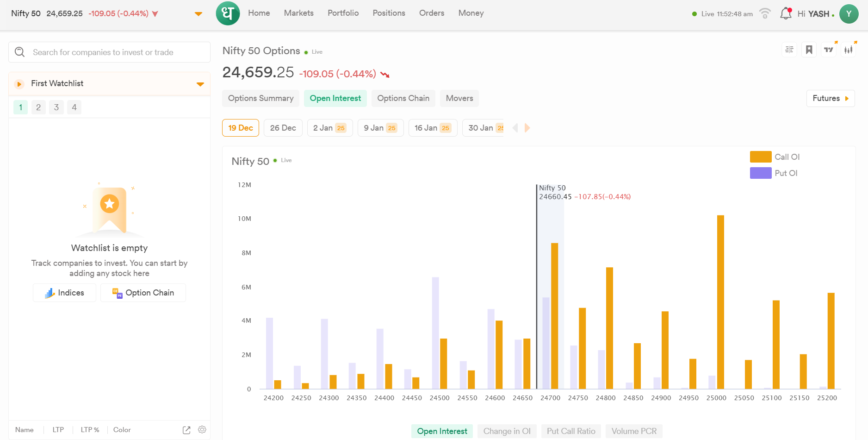Viewport: 868px width, 440px height.
Task: Sort watchlist by LTP
Action: point(58,430)
